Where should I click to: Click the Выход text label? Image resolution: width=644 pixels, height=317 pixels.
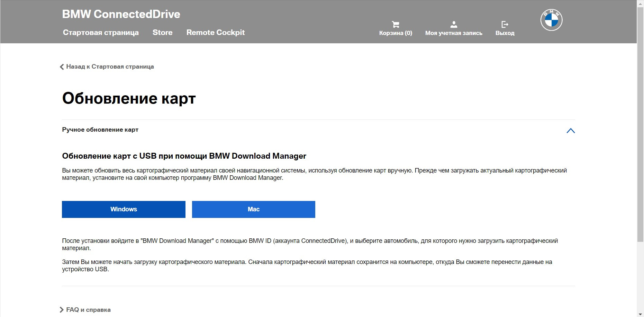tap(505, 33)
